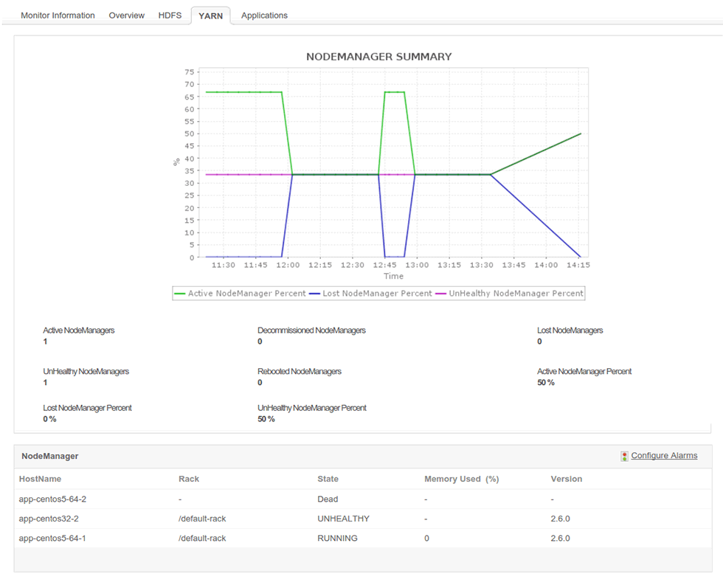723x588 pixels.
Task: Click the State column header
Action: (x=328, y=479)
